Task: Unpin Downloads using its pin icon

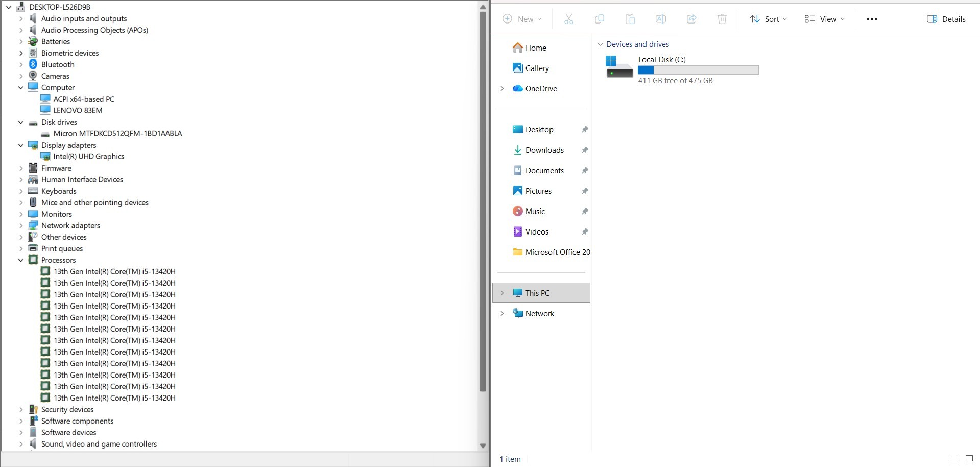Action: tap(585, 150)
